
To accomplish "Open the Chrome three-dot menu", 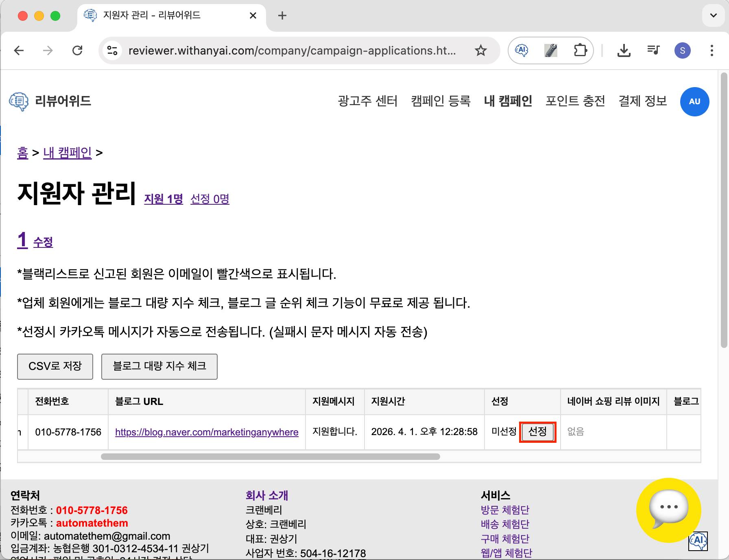I will click(712, 50).
